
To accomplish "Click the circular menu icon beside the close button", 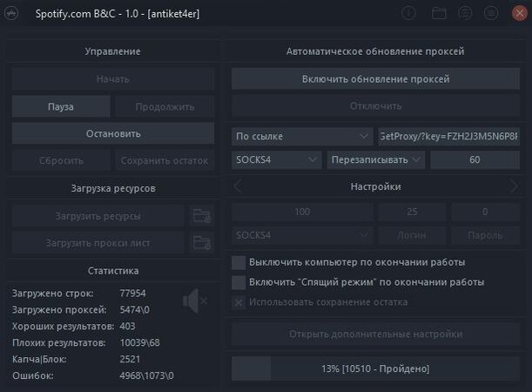I will point(491,14).
